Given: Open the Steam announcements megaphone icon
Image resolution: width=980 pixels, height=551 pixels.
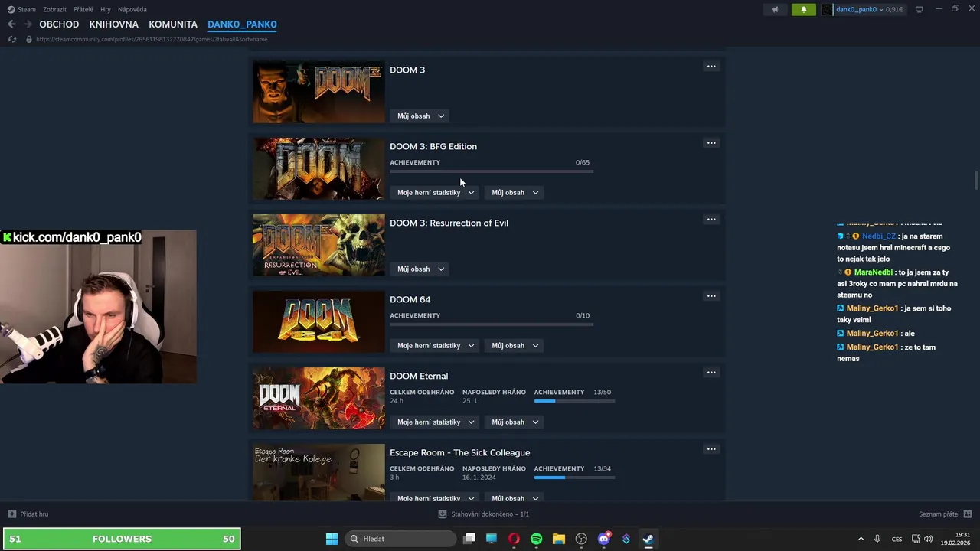Looking at the screenshot, I should (775, 9).
